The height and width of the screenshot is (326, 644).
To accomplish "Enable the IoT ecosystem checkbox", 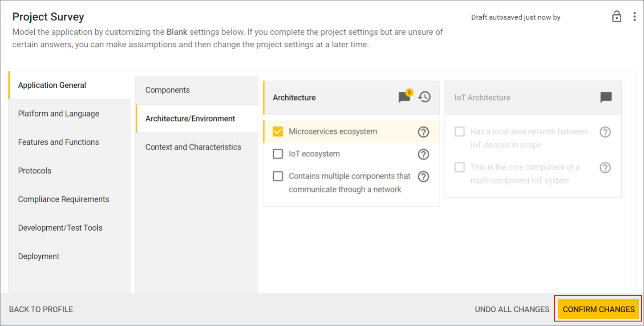I will [x=278, y=154].
